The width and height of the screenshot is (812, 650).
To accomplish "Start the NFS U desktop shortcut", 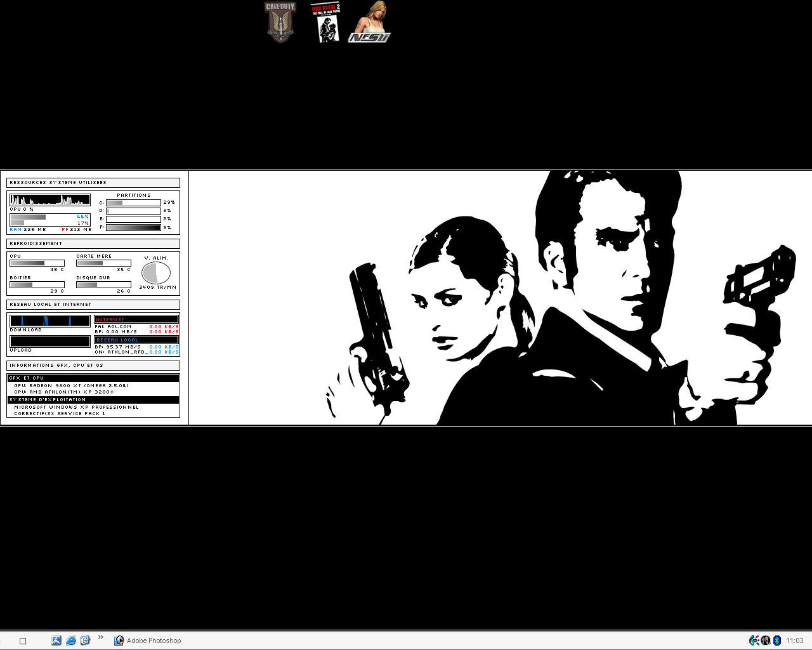I will point(370,22).
